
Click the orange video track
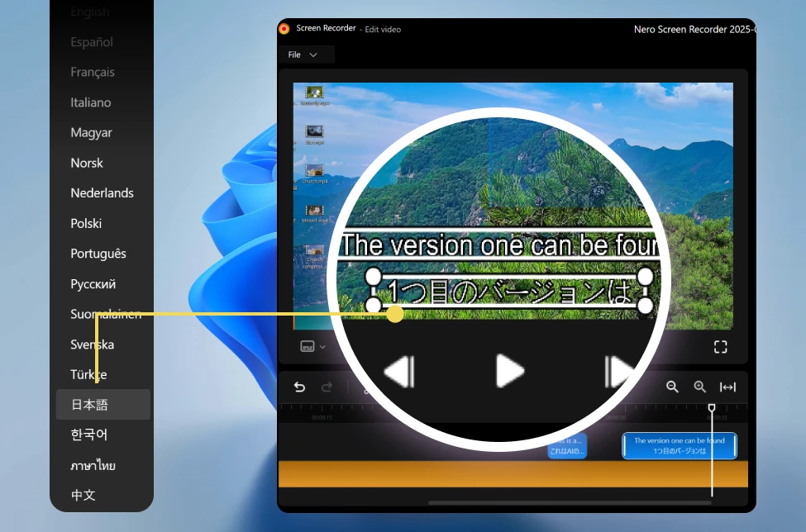pyautogui.click(x=513, y=474)
